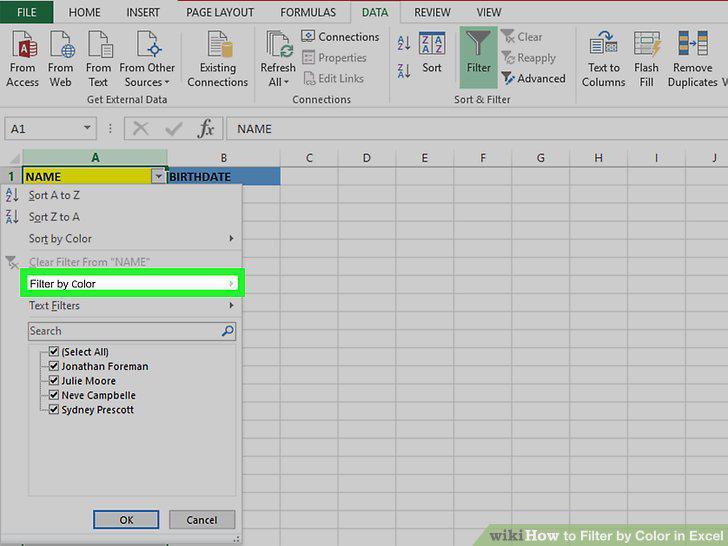
Task: Uncheck Neve Campbelle
Action: coord(54,395)
